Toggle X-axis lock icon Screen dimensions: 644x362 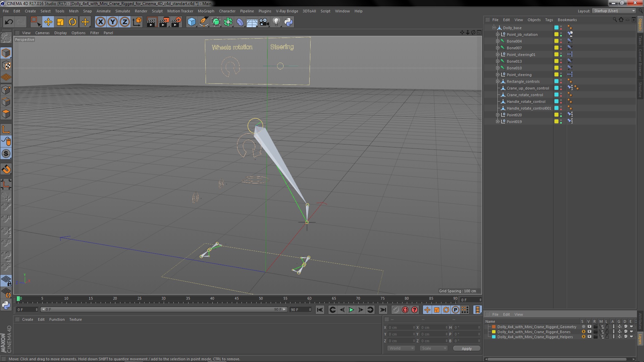[x=100, y=22]
